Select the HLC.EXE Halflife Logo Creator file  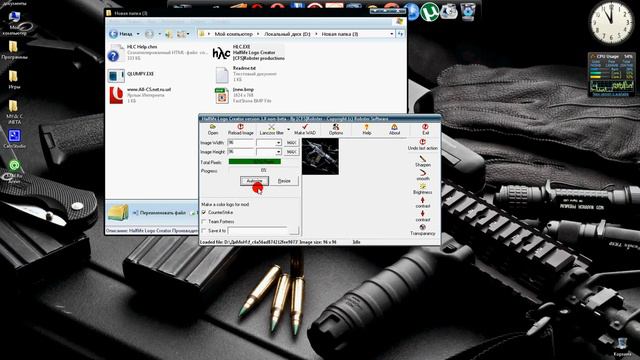coord(248,53)
